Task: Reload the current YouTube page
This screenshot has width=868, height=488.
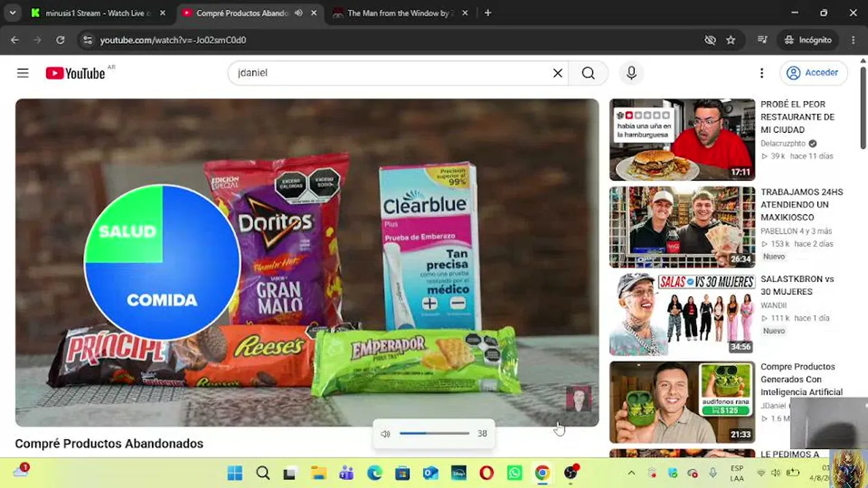Action: (x=60, y=40)
